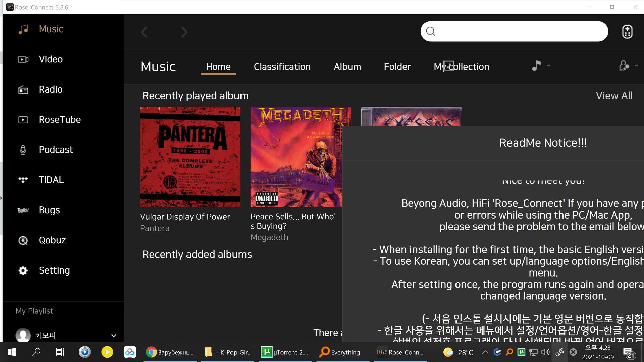Open the Qobuz icon in sidebar
Image resolution: width=644 pixels, height=362 pixels.
pos(23,240)
